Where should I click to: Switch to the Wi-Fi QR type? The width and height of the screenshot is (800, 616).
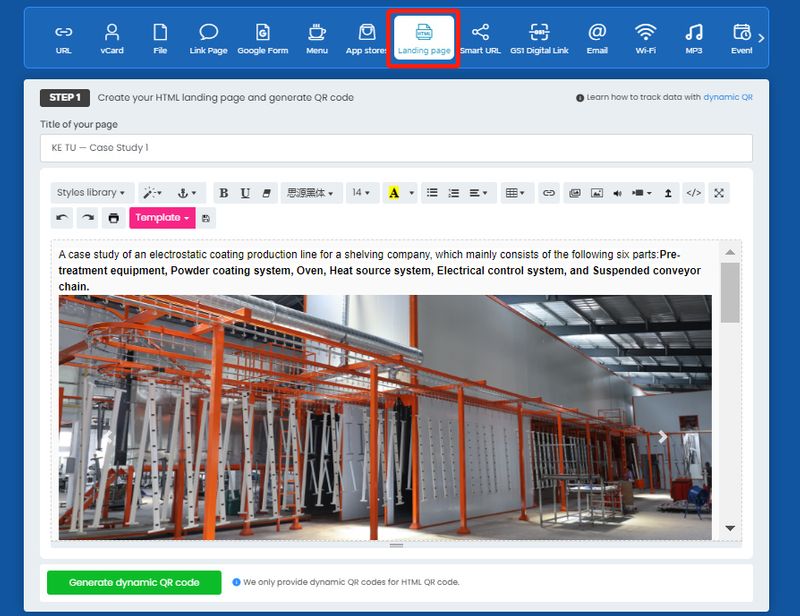click(645, 38)
